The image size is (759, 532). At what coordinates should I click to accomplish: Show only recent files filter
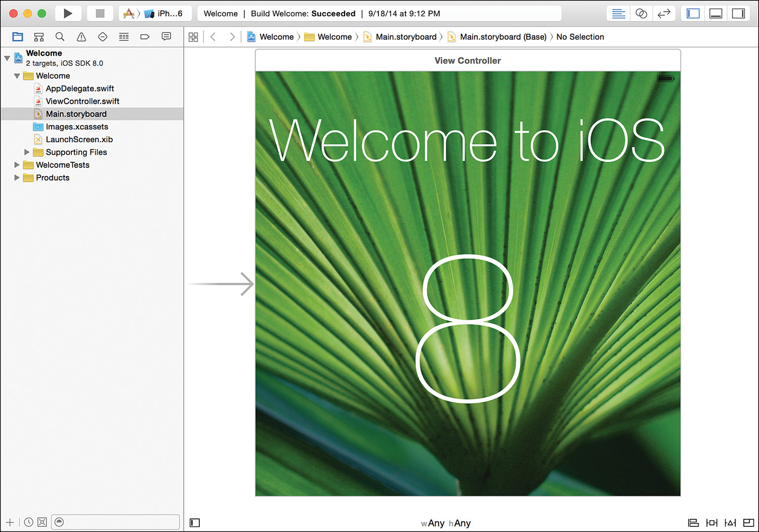pyautogui.click(x=29, y=522)
